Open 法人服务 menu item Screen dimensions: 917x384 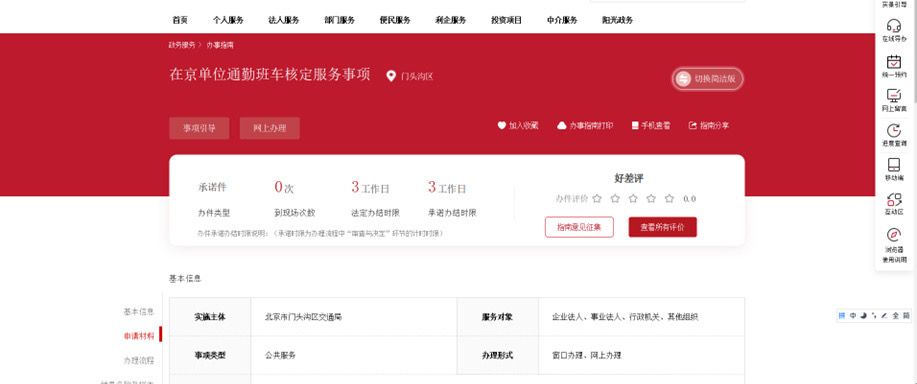[284, 20]
